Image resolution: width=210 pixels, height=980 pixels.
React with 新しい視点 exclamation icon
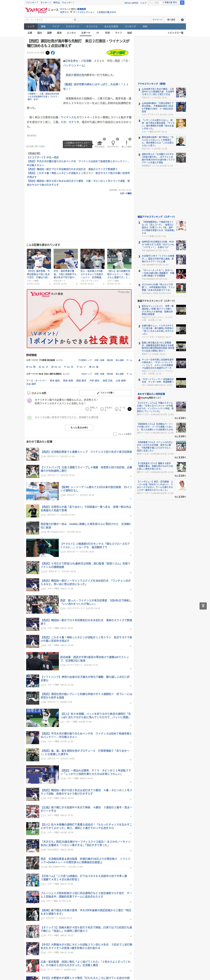pyautogui.click(x=127, y=143)
